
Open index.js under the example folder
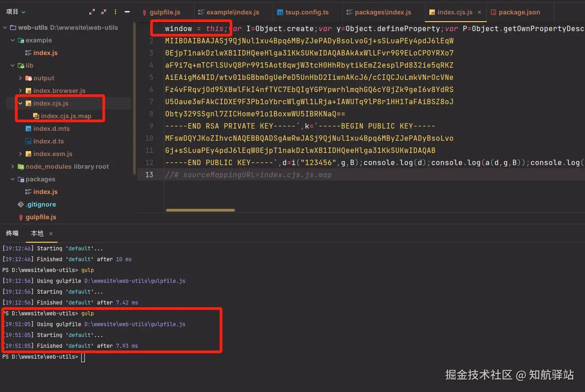tap(45, 53)
